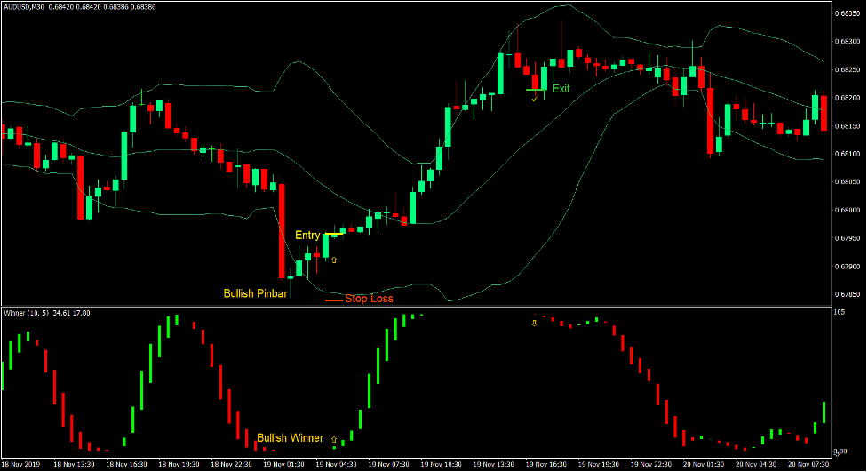Select the green Exit price line
The image size is (868, 472).
click(537, 90)
